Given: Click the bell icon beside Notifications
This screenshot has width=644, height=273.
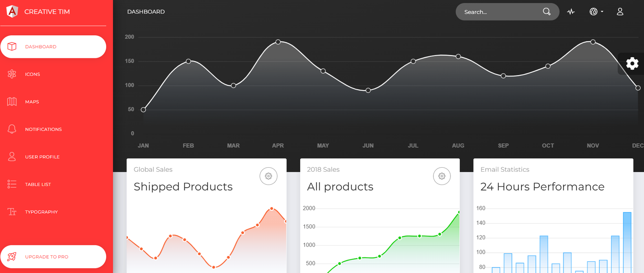Looking at the screenshot, I should click(12, 129).
